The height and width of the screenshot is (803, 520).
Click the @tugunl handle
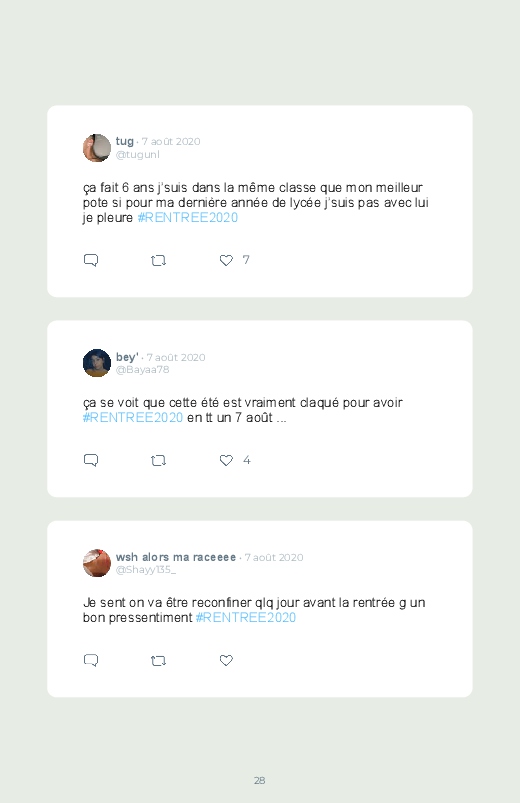coord(138,155)
